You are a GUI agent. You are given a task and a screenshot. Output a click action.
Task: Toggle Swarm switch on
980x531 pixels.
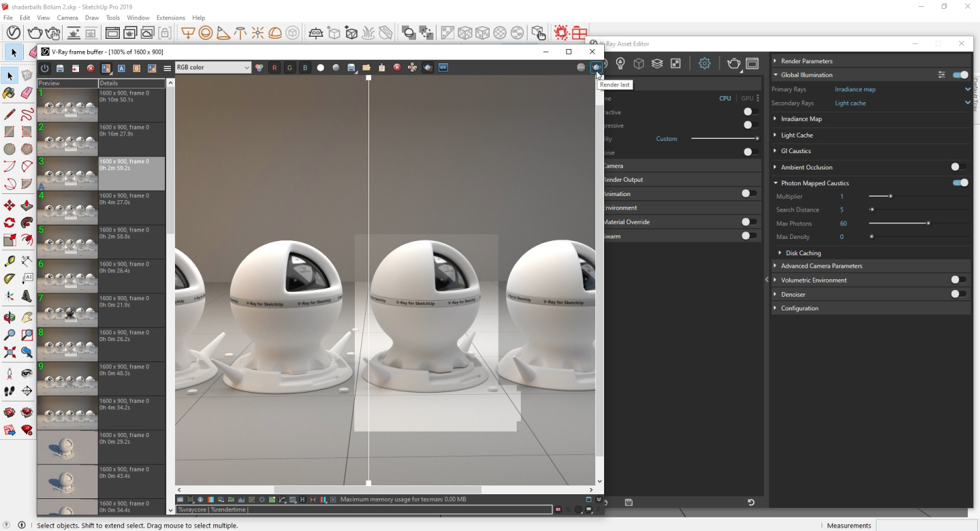coord(749,236)
